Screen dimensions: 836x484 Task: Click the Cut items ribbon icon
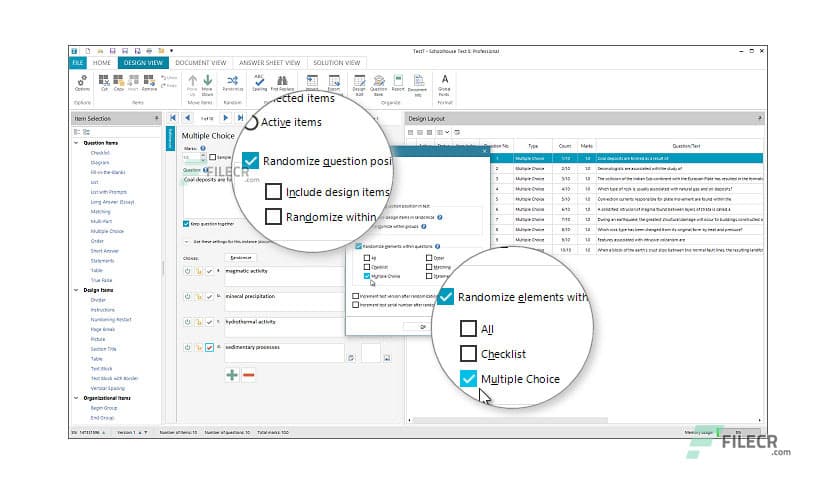pos(104,83)
